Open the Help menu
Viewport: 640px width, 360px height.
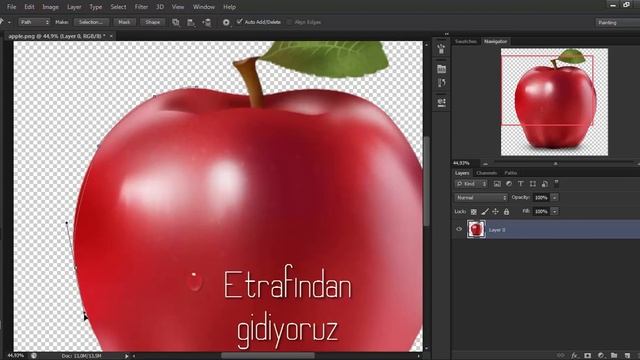click(229, 7)
